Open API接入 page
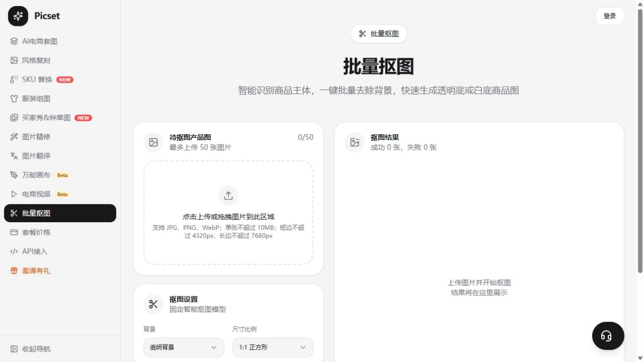This screenshot has height=362, width=644. tap(60, 252)
